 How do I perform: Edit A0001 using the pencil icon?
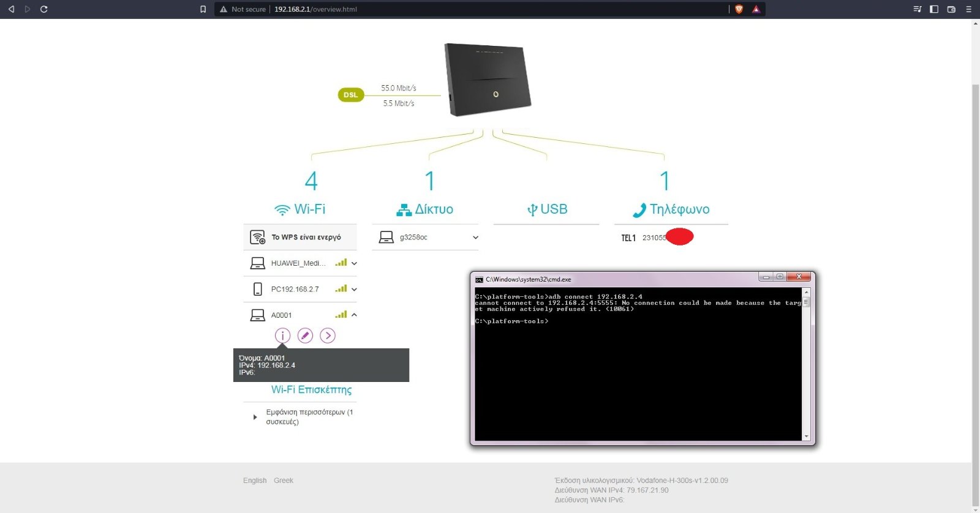point(305,335)
